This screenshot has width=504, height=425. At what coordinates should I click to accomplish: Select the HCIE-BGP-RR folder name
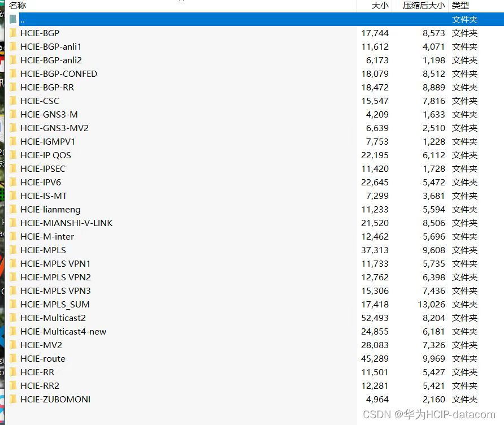pyautogui.click(x=47, y=88)
